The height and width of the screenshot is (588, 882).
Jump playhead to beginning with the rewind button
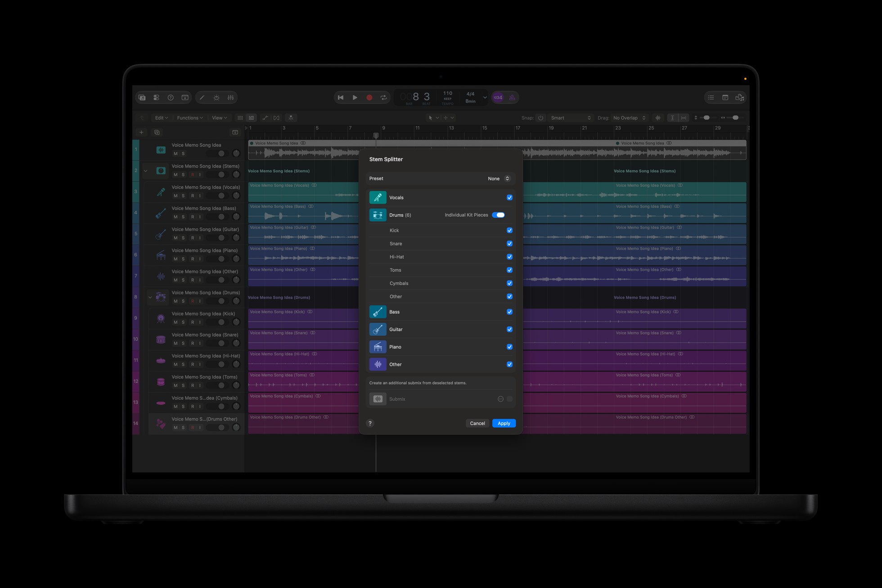tap(341, 98)
